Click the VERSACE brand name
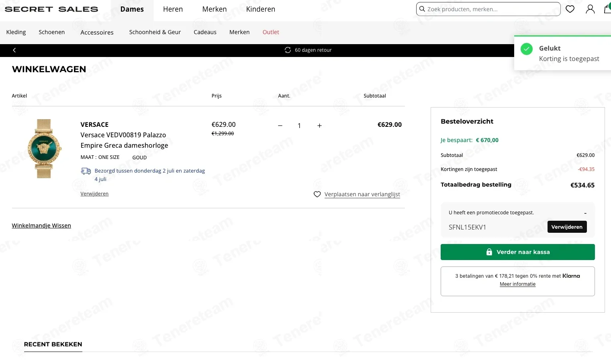 [x=94, y=124]
